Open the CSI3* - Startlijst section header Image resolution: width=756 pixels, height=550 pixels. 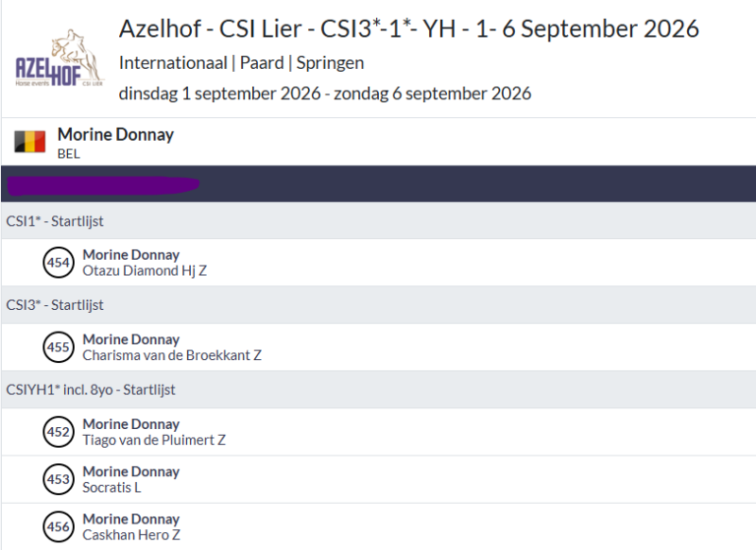click(379, 305)
